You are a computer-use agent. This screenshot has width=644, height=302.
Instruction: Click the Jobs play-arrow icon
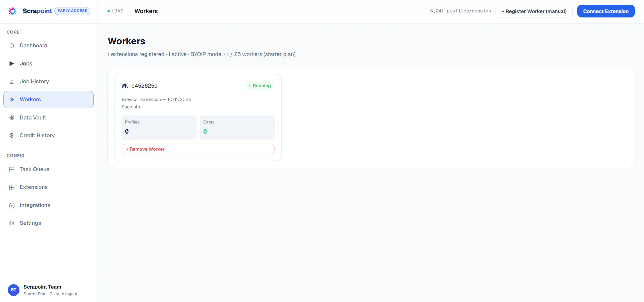[12, 64]
